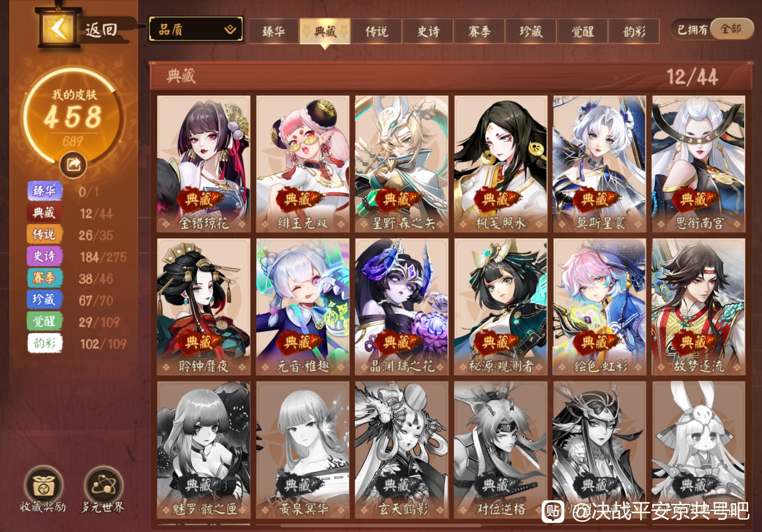
Task: Open the 品质 quality dropdown
Action: (196, 30)
